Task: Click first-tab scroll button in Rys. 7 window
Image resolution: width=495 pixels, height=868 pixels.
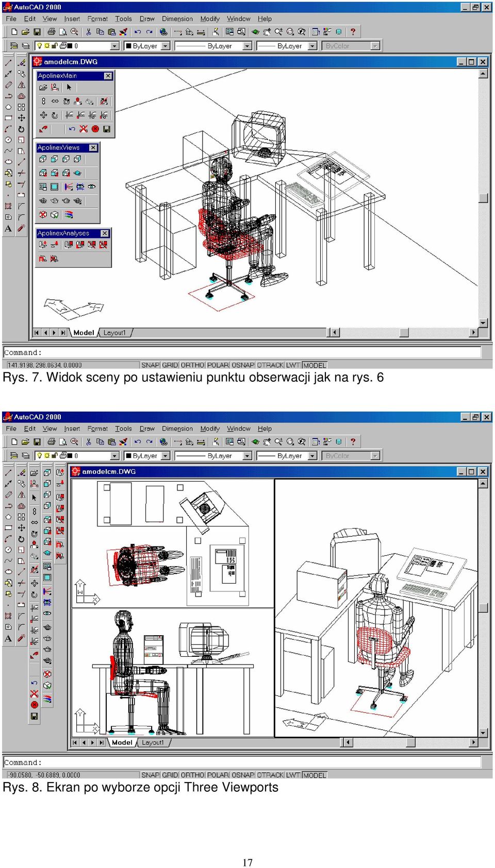Action: (37, 333)
